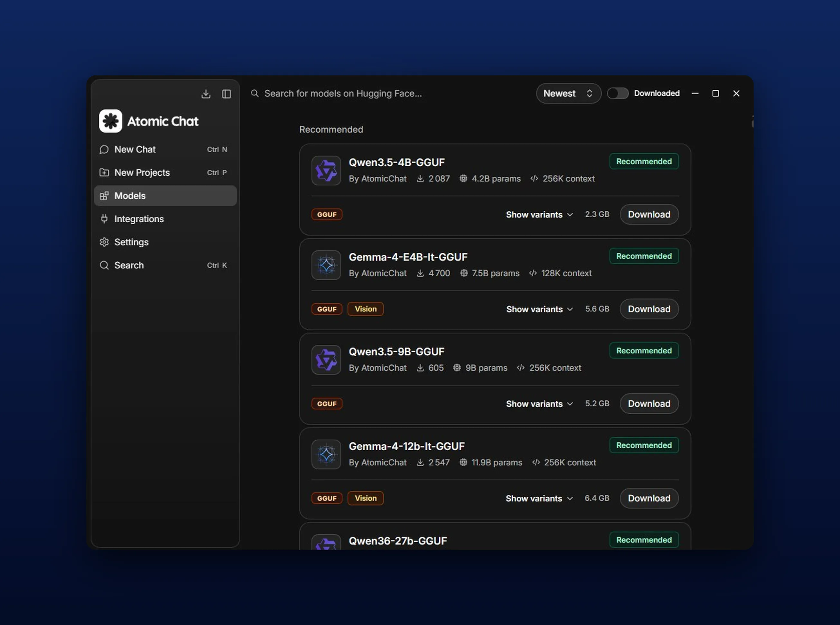Collapse the sidebar panel icon

(x=226, y=94)
